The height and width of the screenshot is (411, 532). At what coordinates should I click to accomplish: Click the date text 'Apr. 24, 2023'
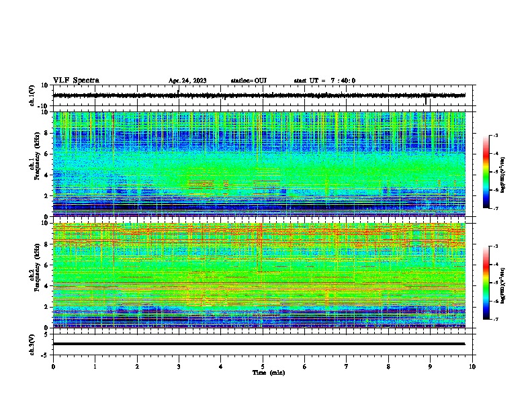[x=187, y=81]
